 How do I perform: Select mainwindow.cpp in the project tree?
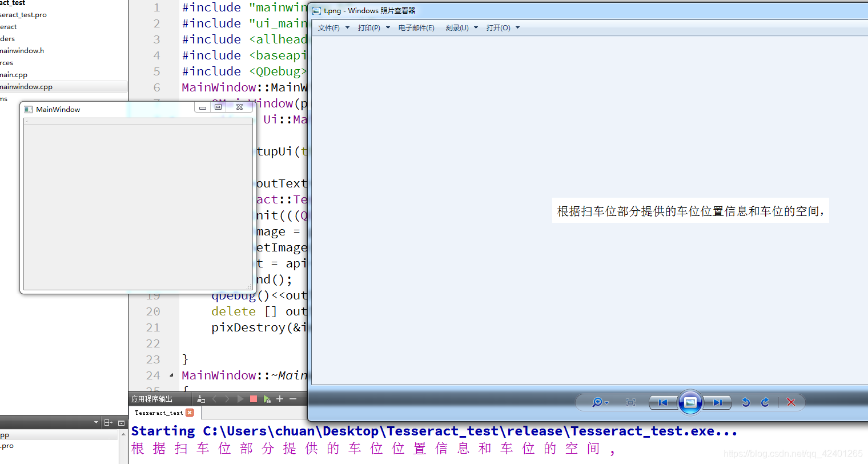[x=26, y=87]
